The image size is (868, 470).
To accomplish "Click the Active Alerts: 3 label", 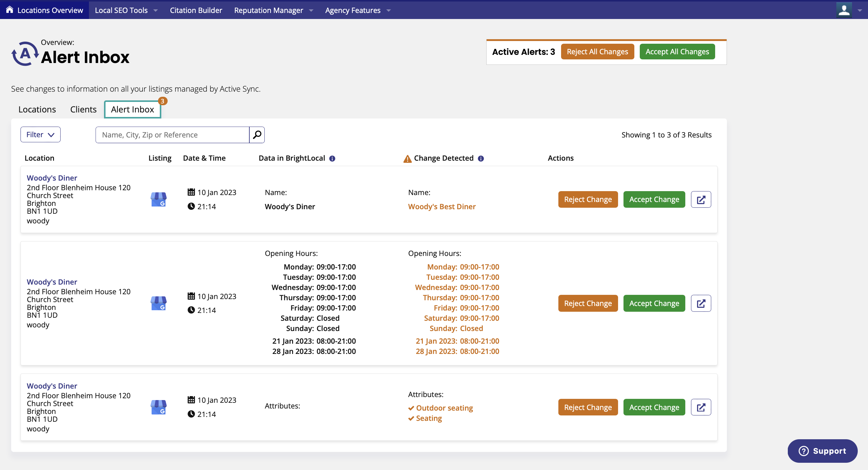I will click(x=523, y=52).
